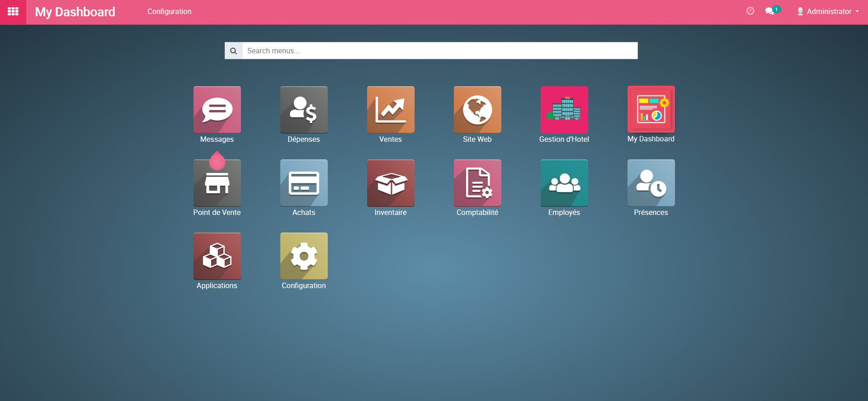Open the activities clock icon

tap(750, 11)
